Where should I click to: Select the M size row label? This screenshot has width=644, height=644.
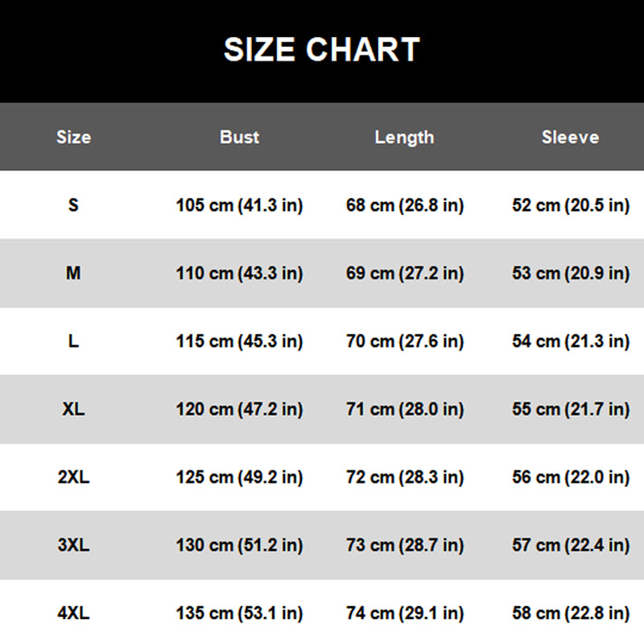coord(73,274)
